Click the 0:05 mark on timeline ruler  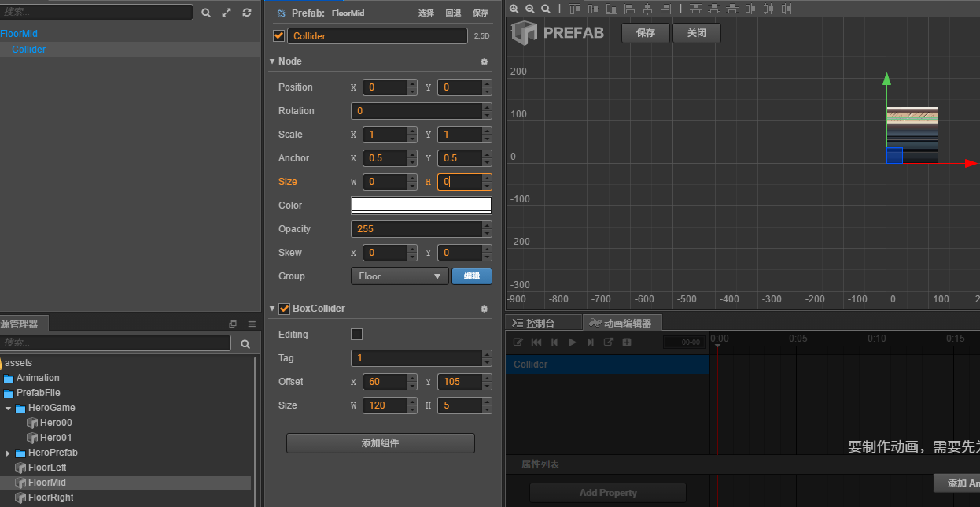tap(798, 339)
